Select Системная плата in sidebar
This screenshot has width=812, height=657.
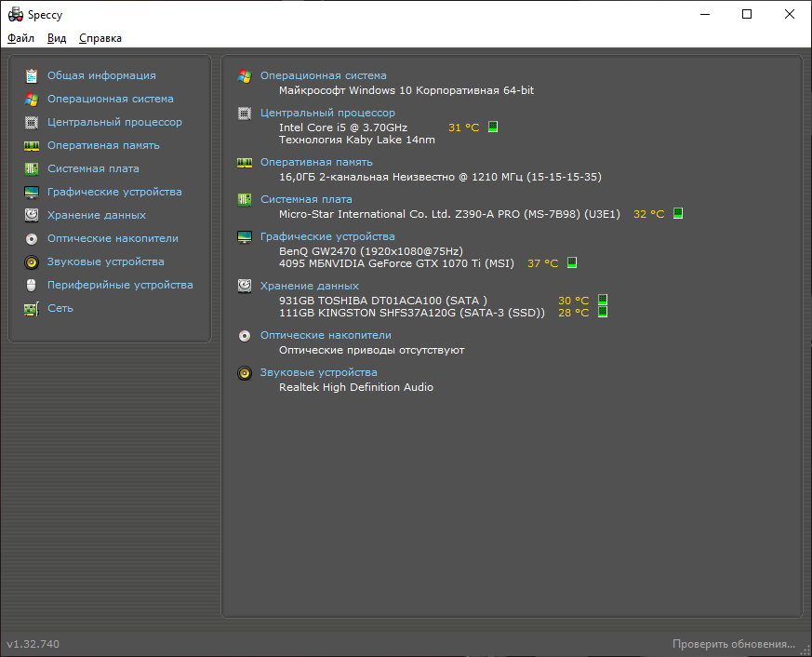pos(93,169)
